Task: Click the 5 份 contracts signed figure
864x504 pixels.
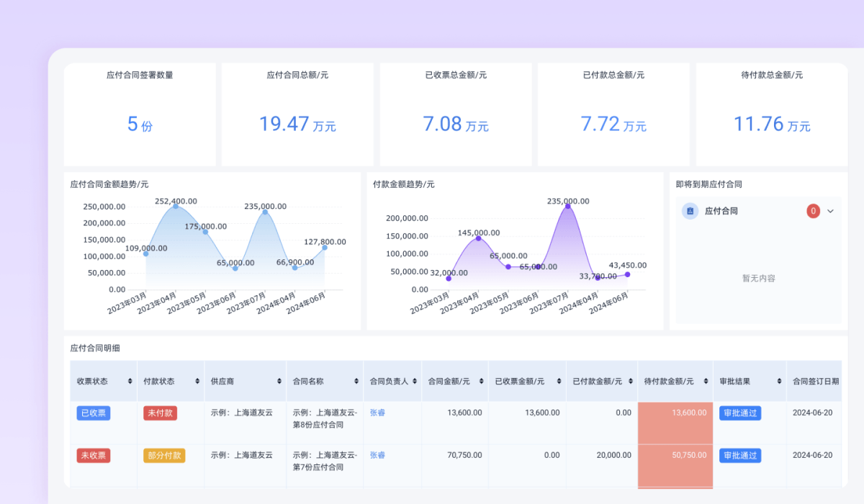Action: click(140, 125)
